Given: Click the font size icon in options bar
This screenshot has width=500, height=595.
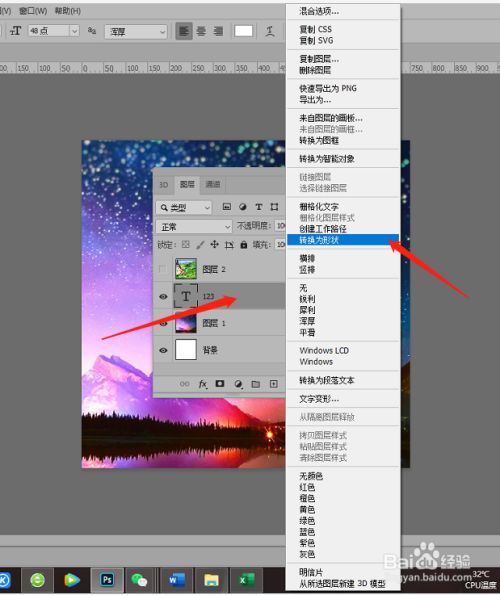Looking at the screenshot, I should click(16, 31).
